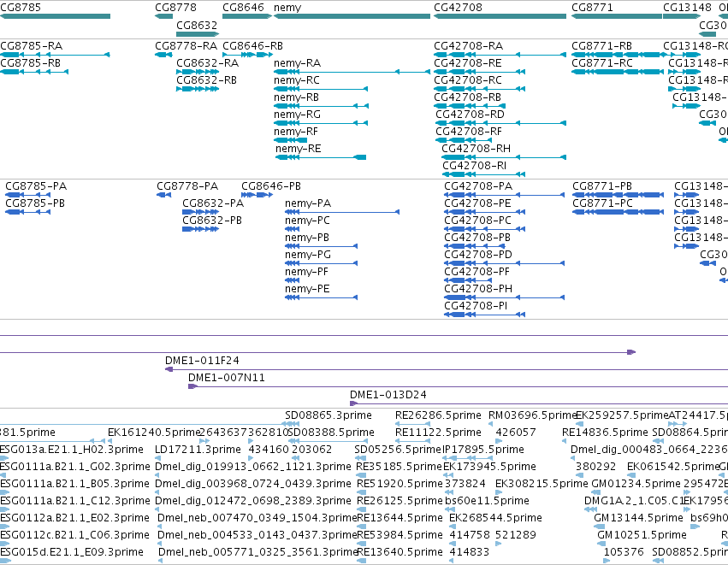Select transcript CG42708-RH
The image size is (728, 565).
click(504, 157)
